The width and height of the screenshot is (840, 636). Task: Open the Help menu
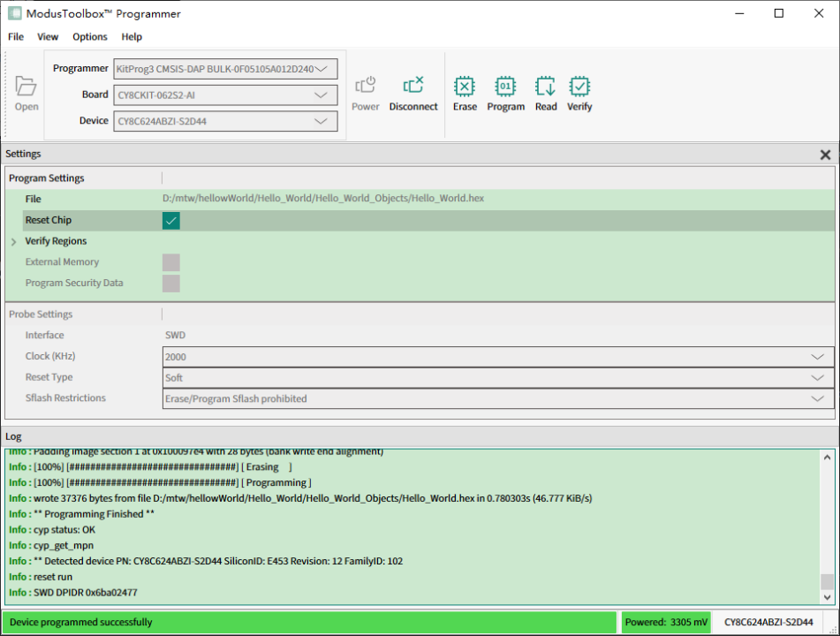coord(132,36)
